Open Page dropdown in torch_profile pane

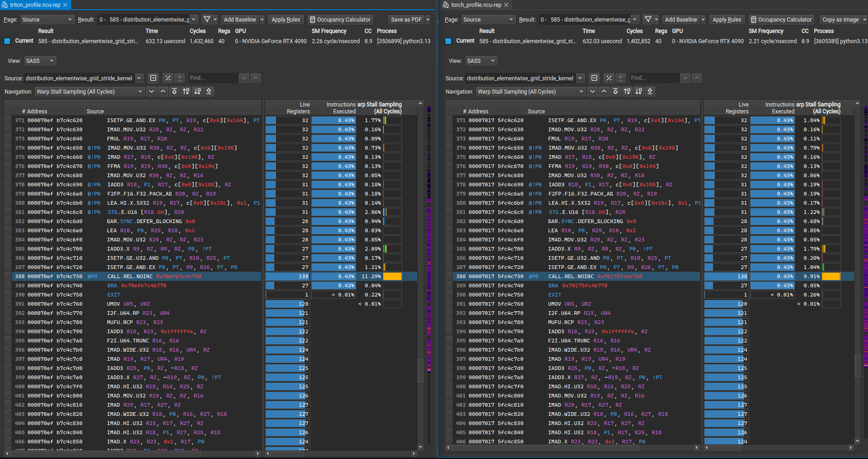pyautogui.click(x=488, y=20)
